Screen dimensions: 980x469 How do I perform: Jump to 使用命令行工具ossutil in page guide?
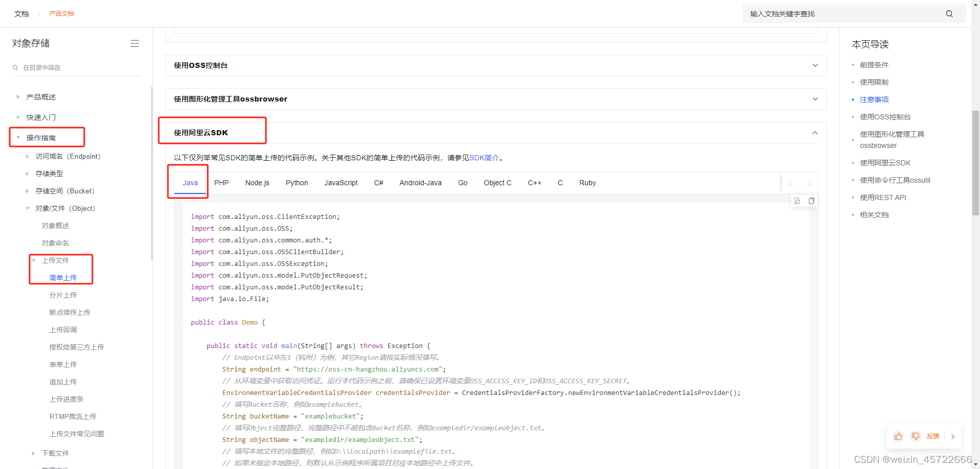coord(895,180)
